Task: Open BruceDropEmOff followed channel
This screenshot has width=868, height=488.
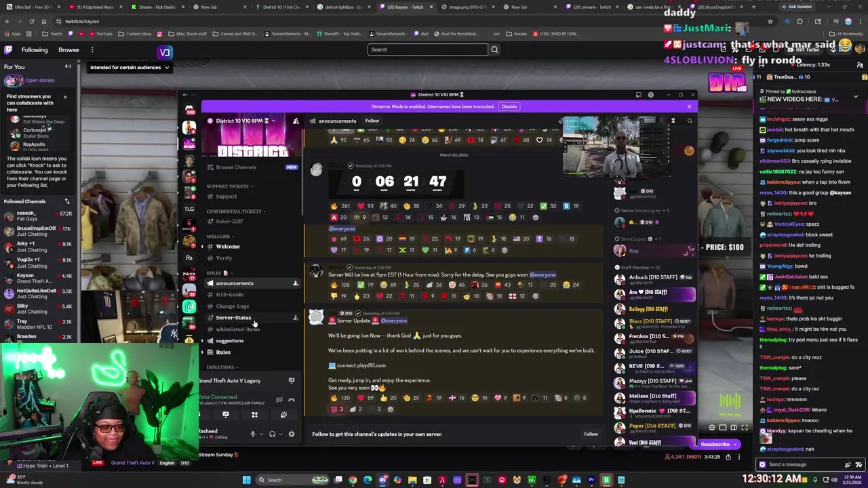Action: tap(39, 231)
